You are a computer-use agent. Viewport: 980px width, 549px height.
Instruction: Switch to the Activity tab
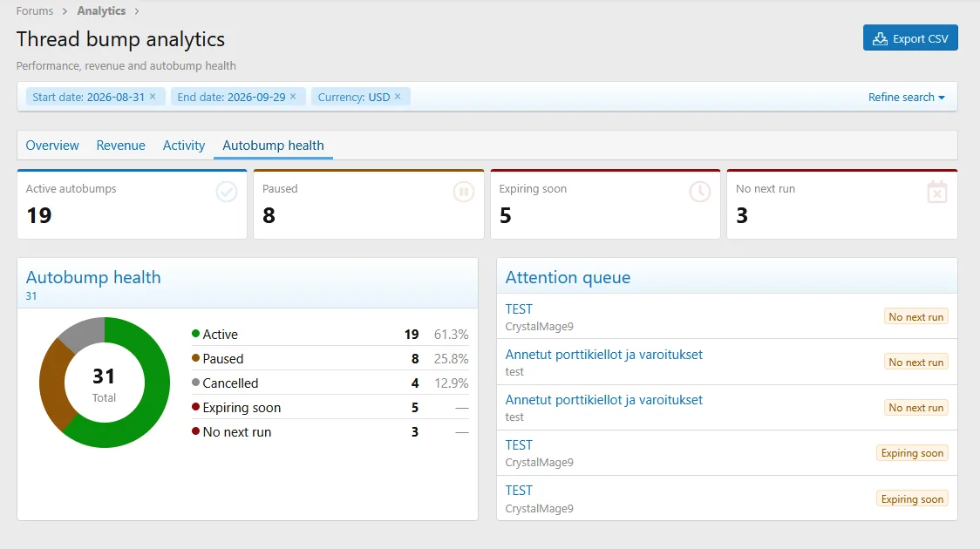pos(184,146)
